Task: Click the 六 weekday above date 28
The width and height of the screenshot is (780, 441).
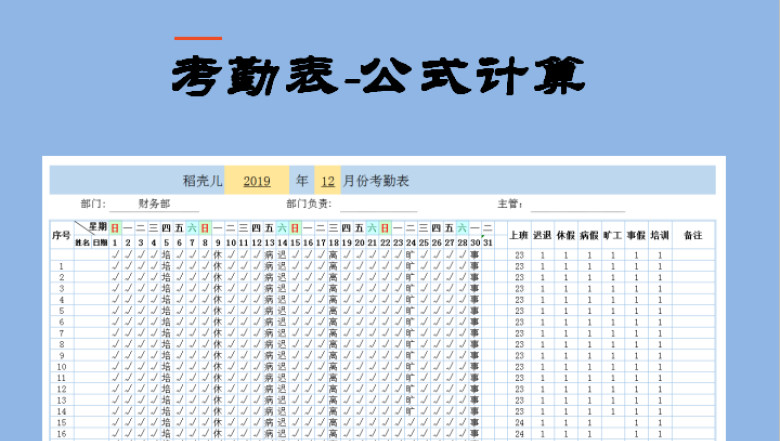Action: point(462,228)
